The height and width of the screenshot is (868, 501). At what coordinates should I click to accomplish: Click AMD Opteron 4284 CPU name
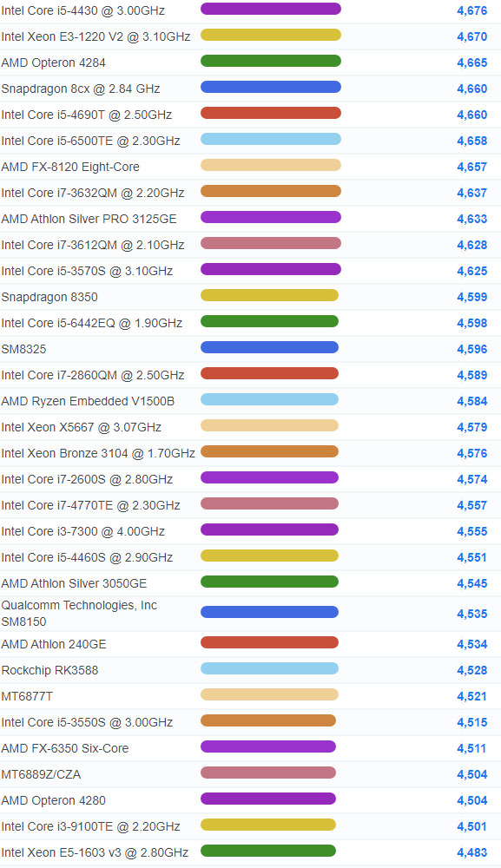click(x=53, y=62)
